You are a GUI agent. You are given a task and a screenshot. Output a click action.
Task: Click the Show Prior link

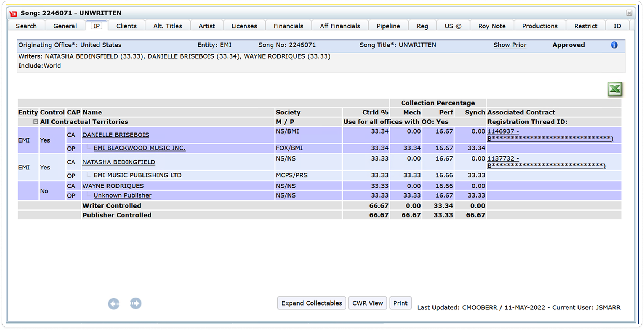[x=510, y=45]
